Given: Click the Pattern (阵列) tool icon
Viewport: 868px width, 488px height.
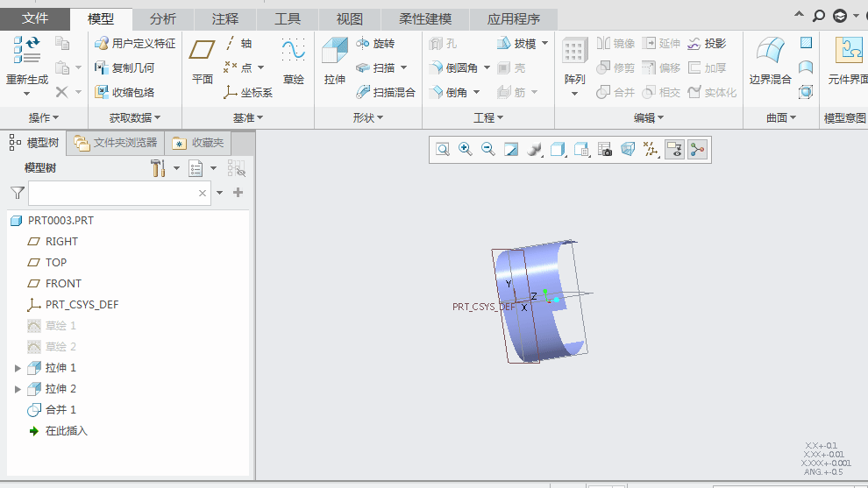Looking at the screenshot, I should (574, 51).
